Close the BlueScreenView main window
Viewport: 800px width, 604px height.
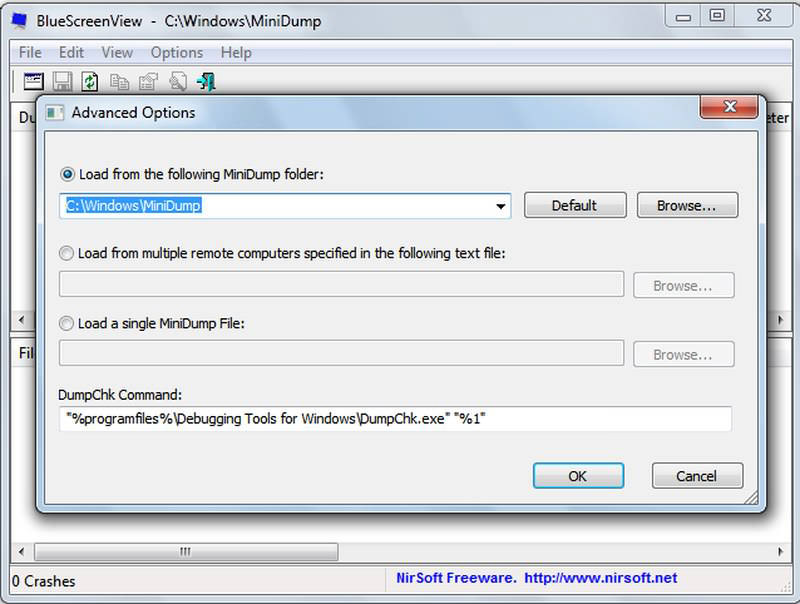pos(764,16)
